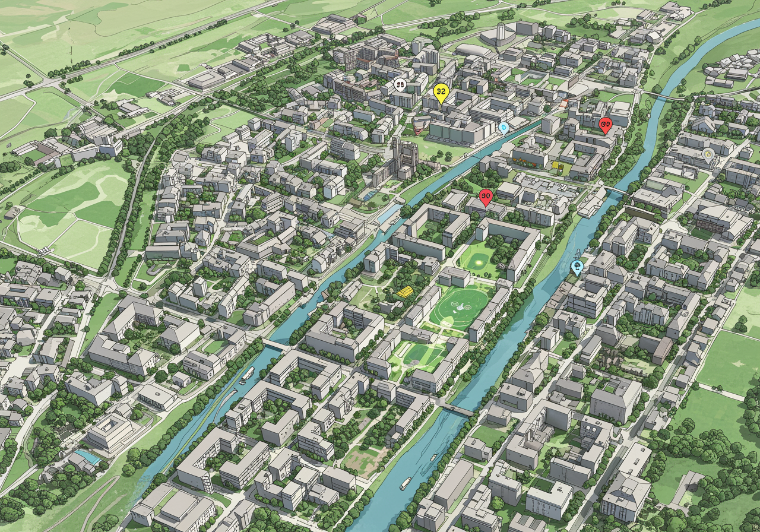Select the small light-blue pin by the canal
Image resolution: width=760 pixels, height=532 pixels.
(504, 128)
